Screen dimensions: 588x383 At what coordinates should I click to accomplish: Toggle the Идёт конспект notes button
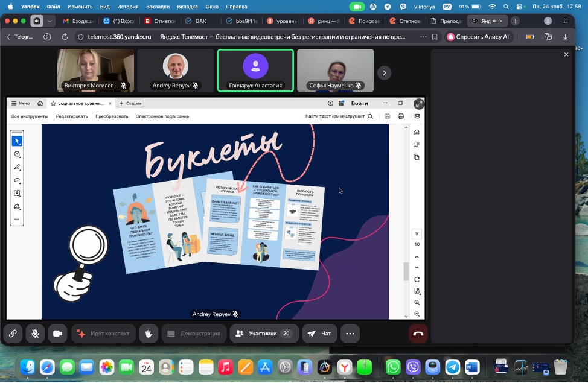click(x=103, y=333)
